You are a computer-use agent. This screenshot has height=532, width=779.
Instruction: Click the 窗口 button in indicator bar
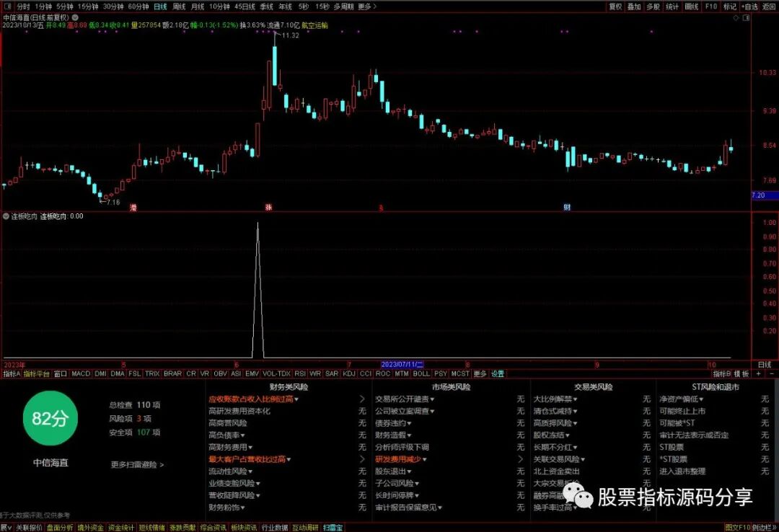(x=60, y=373)
